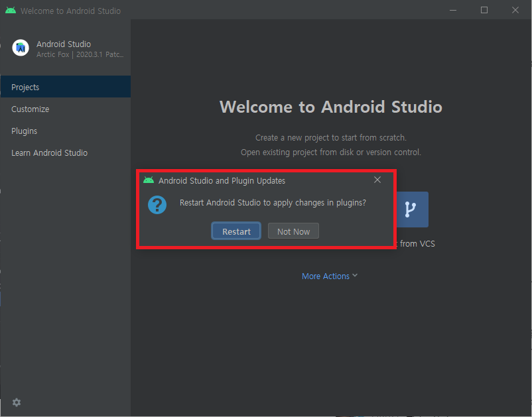Close the Welcome to Android Studio window

(x=515, y=10)
